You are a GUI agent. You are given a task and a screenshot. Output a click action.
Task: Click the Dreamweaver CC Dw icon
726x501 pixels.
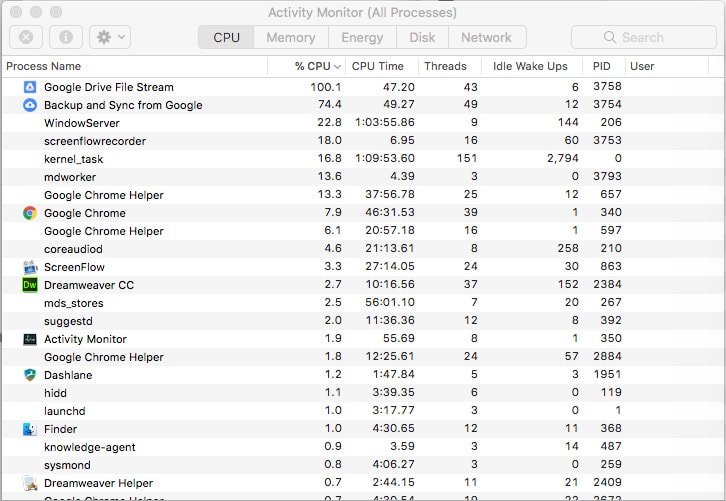[30, 285]
